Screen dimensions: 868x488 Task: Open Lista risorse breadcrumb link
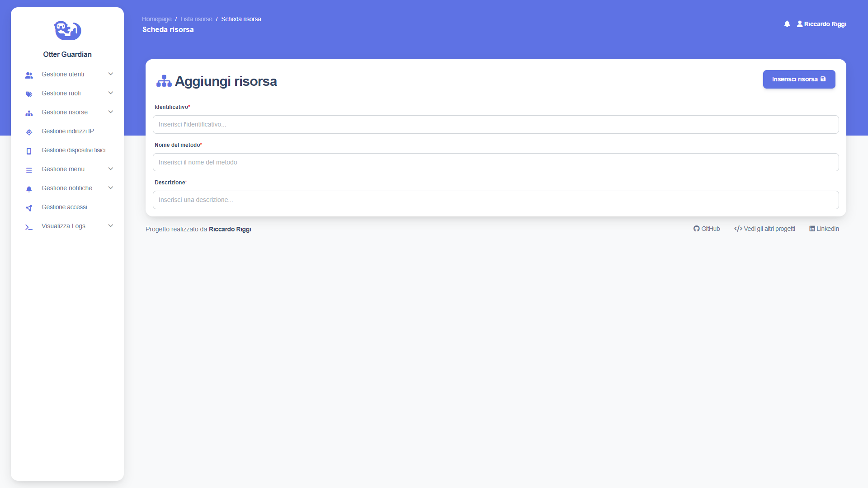click(196, 19)
